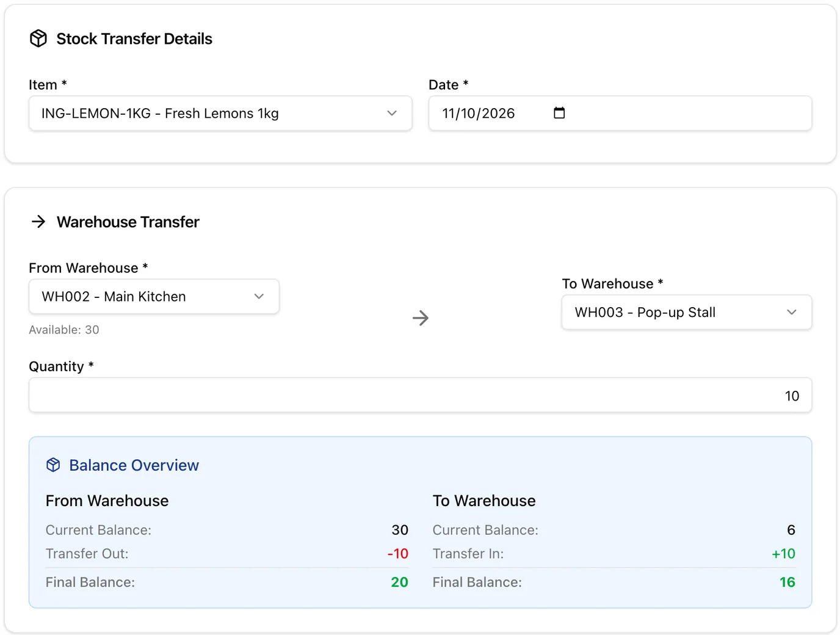This screenshot has height=635, width=840.
Task: Click the Transfer In value +10
Action: click(784, 554)
